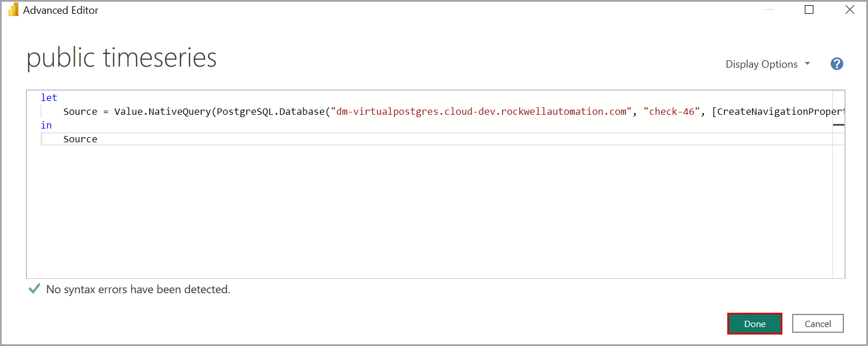Viewport: 868px width, 346px height.
Task: Click the green syntax check mark icon
Action: pyautogui.click(x=34, y=289)
